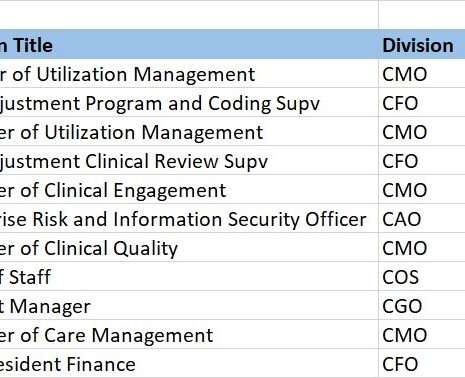Select the Division header cell
Image resolution: width=465 pixels, height=378 pixels.
coord(422,44)
